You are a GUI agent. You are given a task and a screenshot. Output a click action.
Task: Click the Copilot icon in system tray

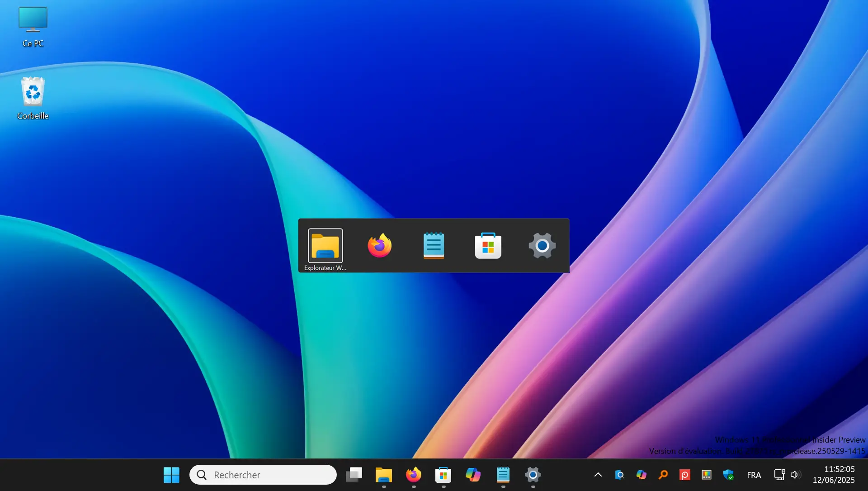click(642, 475)
